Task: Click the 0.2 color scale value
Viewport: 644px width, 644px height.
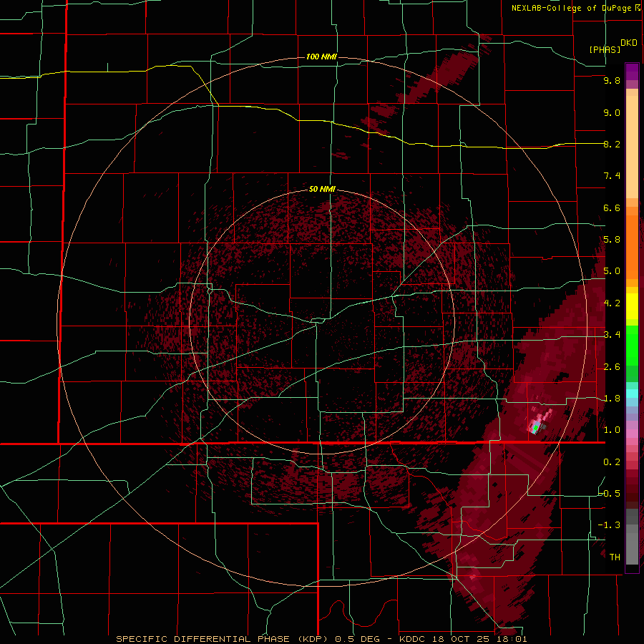Action: tap(612, 462)
